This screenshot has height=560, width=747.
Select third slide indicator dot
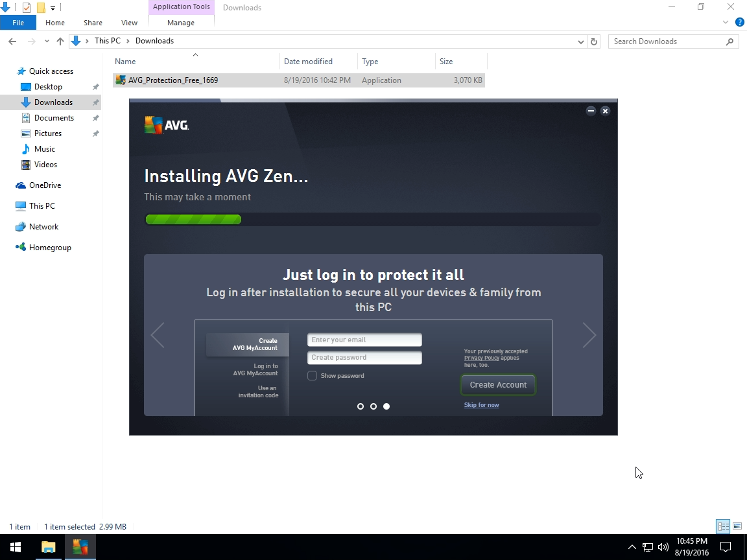tap(386, 406)
